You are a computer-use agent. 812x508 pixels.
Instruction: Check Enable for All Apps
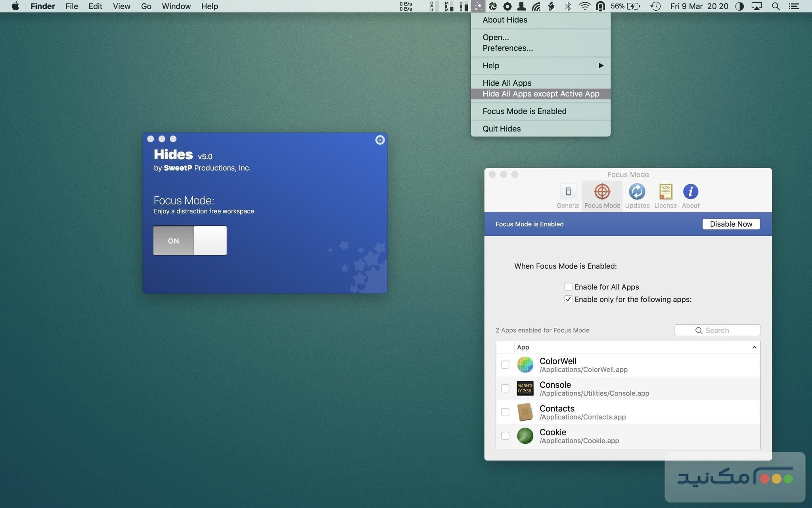(568, 287)
